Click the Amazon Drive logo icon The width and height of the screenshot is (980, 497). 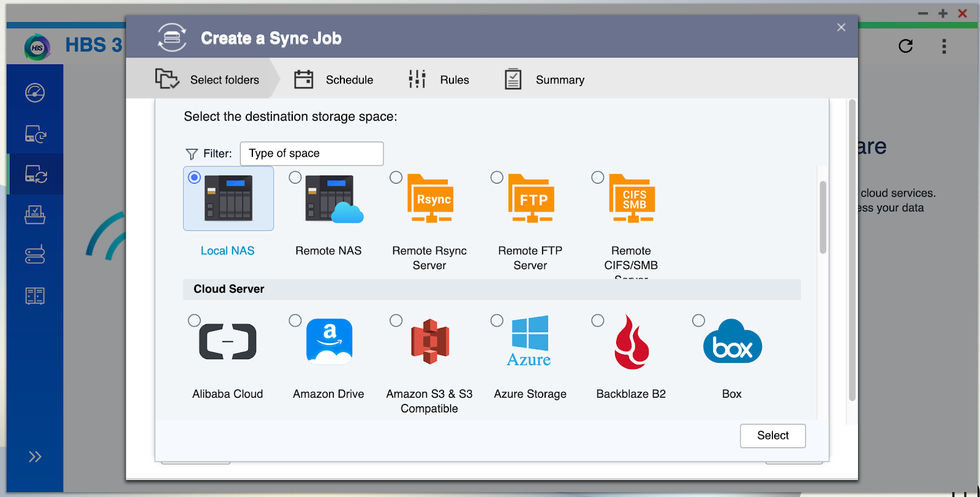(x=330, y=341)
